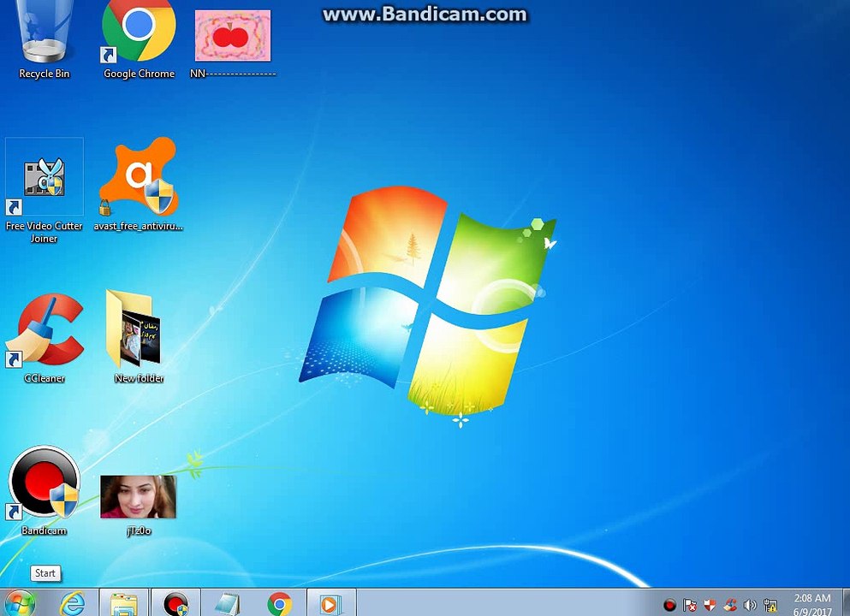
Task: Click the jTz0o file name label
Action: click(x=139, y=531)
